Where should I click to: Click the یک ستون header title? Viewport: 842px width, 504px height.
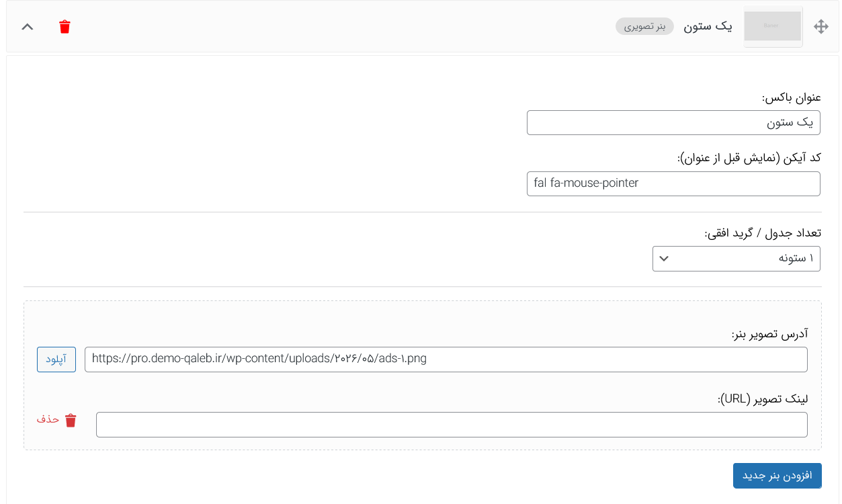click(708, 27)
